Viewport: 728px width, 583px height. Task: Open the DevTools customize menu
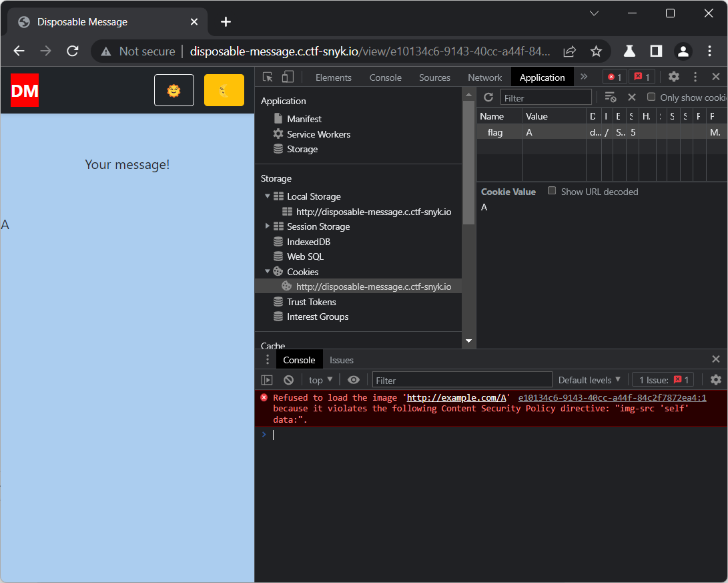(695, 77)
